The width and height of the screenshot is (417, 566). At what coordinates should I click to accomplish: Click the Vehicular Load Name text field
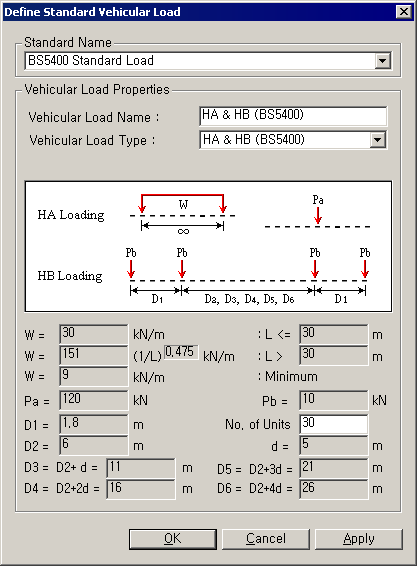(x=293, y=116)
